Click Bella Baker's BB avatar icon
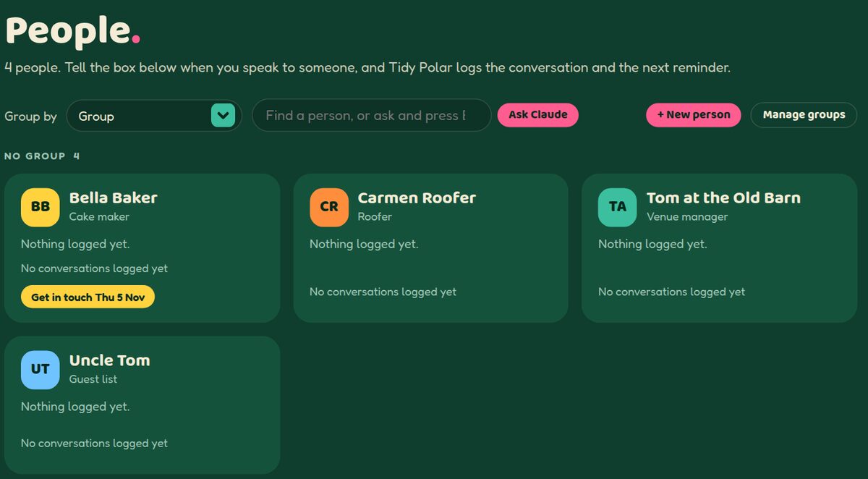This screenshot has width=868, height=479. 40,207
